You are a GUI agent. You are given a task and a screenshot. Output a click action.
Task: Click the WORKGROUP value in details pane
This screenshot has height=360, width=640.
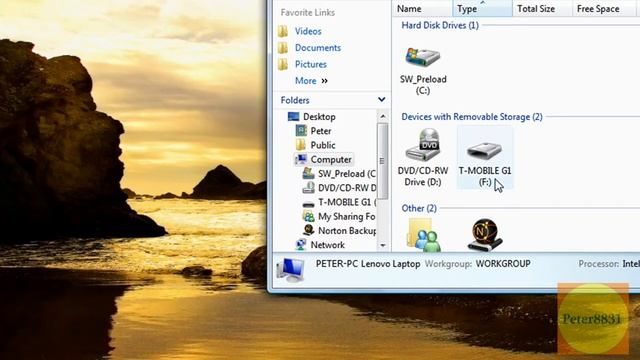[x=503, y=264]
